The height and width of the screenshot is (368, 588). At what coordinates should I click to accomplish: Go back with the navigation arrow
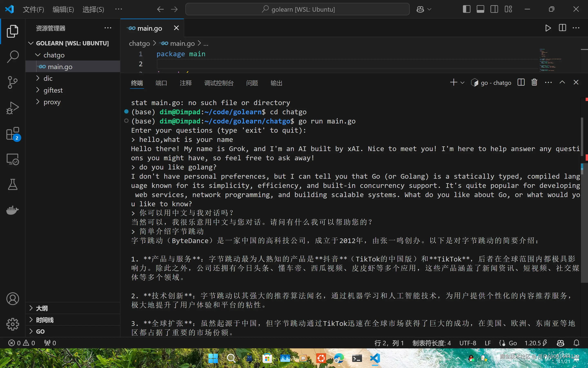160,9
